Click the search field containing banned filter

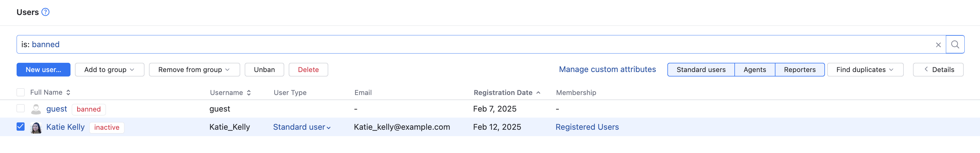[x=457, y=45]
